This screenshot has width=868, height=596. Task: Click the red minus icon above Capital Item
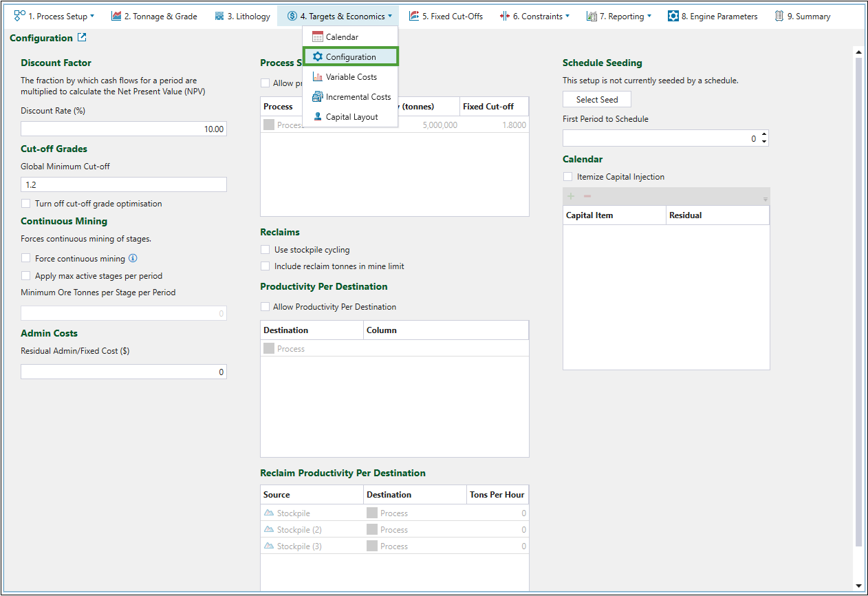pyautogui.click(x=587, y=196)
